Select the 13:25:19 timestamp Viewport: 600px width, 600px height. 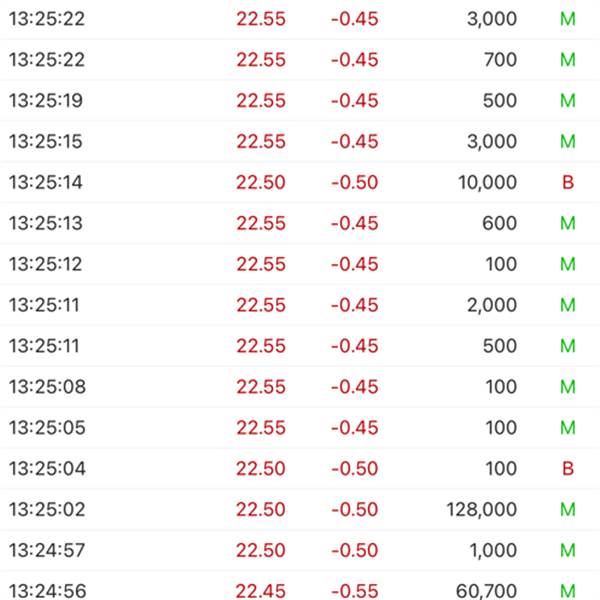pyautogui.click(x=46, y=101)
